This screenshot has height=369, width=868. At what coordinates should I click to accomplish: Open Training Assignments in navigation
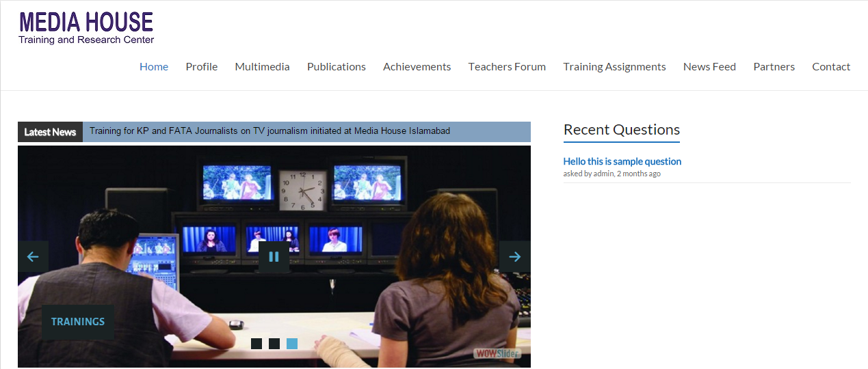(614, 67)
